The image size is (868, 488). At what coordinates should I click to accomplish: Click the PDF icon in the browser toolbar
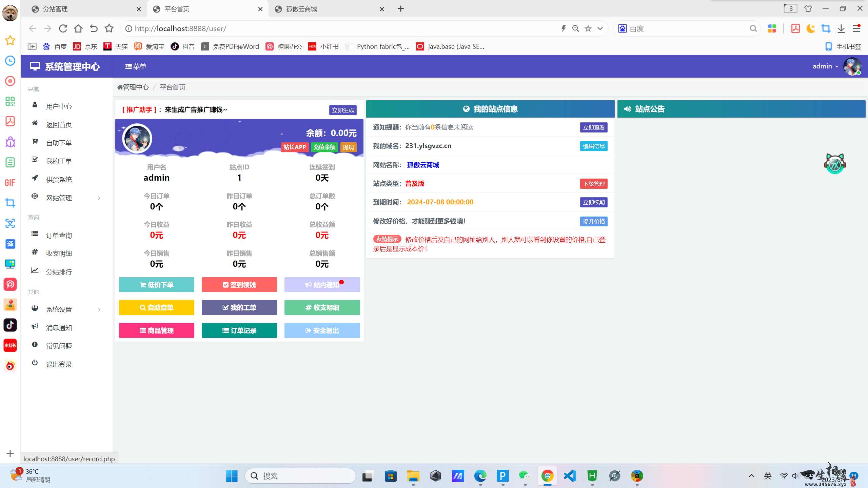point(795,28)
